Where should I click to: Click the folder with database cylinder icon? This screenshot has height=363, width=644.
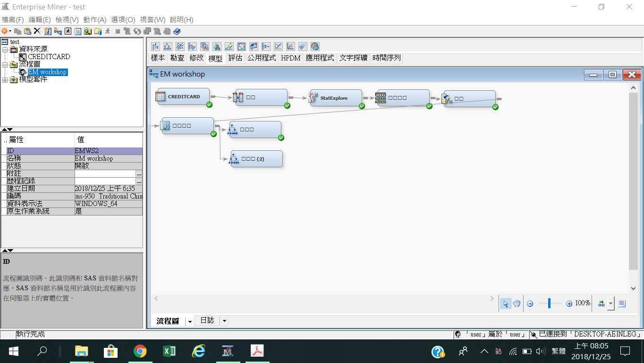click(x=98, y=31)
